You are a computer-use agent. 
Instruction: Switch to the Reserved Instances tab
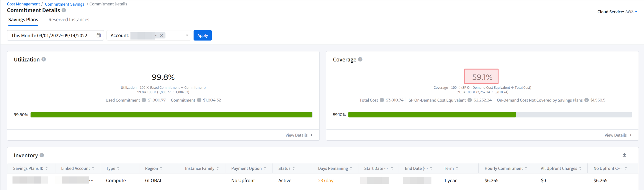69,20
